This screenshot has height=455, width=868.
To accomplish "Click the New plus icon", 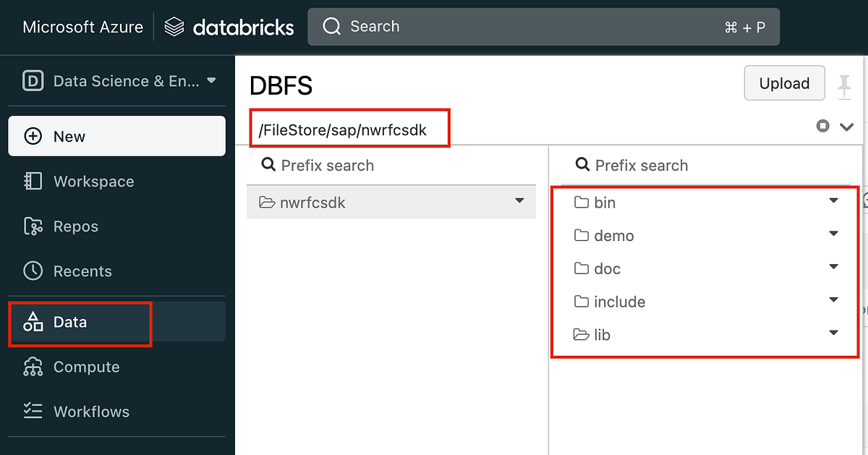I will 33,135.
